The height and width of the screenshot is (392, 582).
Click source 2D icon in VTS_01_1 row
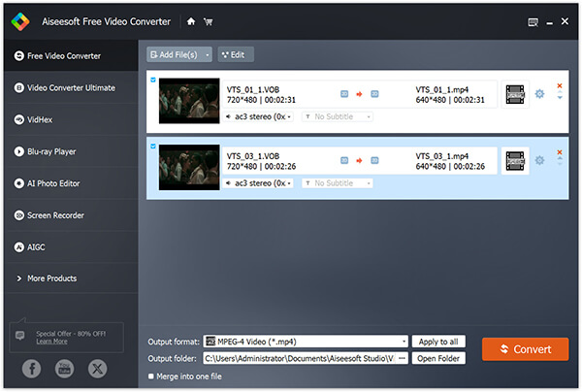pyautogui.click(x=344, y=94)
